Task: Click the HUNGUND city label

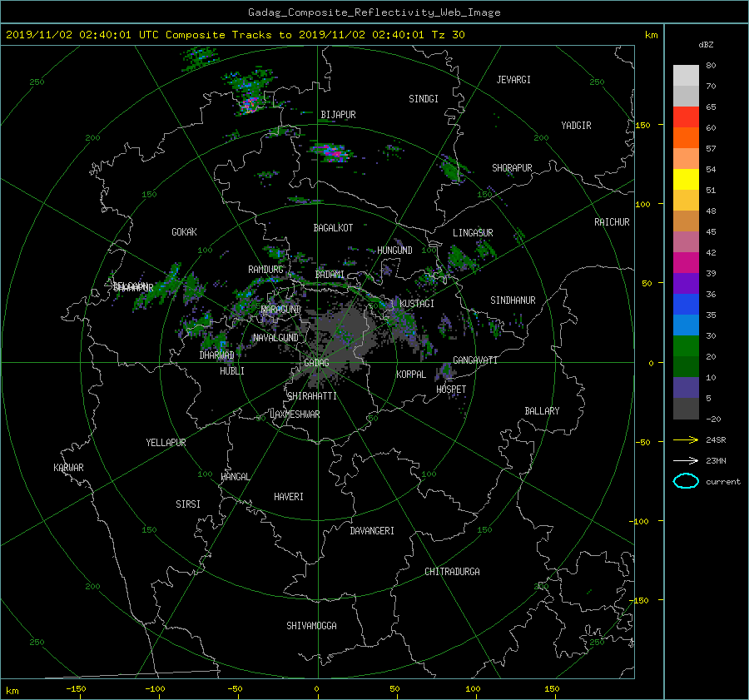Action: [394, 251]
